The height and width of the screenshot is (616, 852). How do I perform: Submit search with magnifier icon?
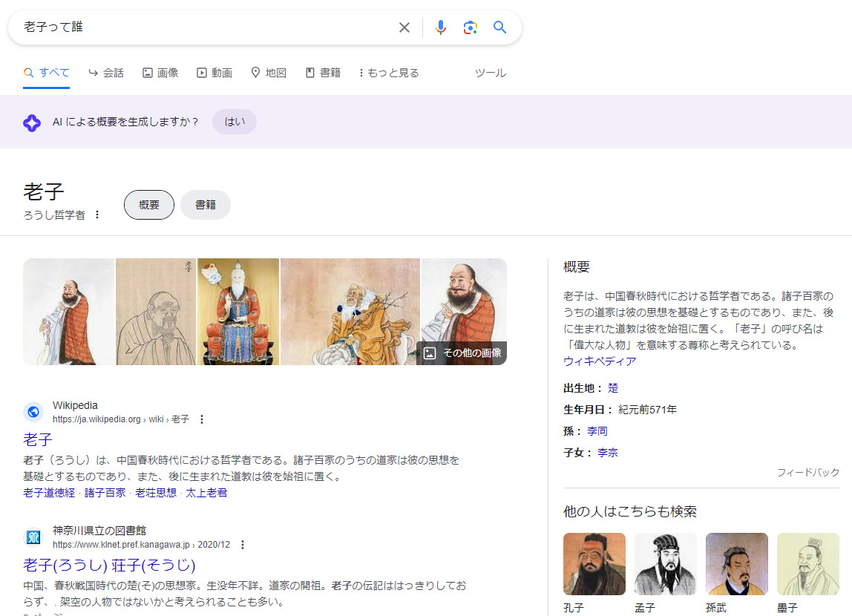[x=500, y=27]
